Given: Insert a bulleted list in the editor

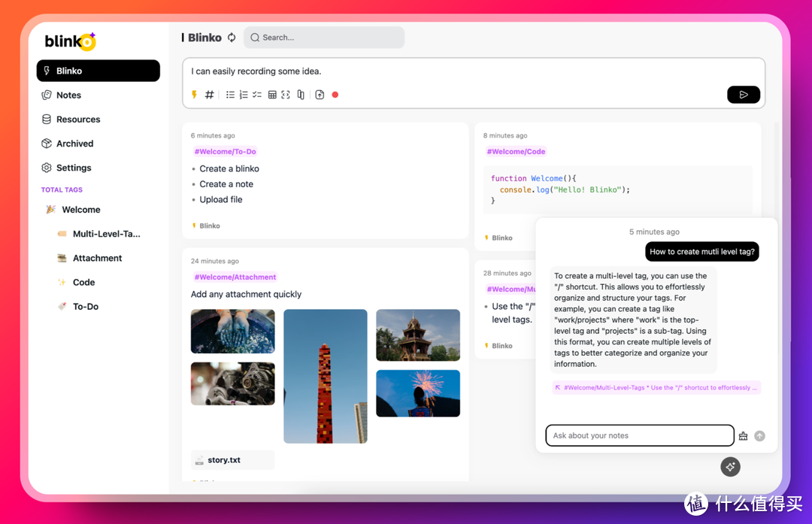Looking at the screenshot, I should 230,95.
